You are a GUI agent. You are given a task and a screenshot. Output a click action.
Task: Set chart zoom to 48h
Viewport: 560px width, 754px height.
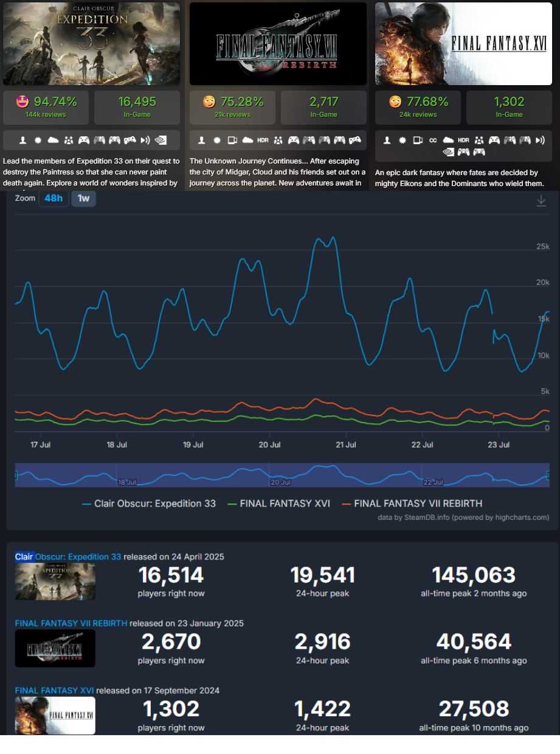point(54,199)
